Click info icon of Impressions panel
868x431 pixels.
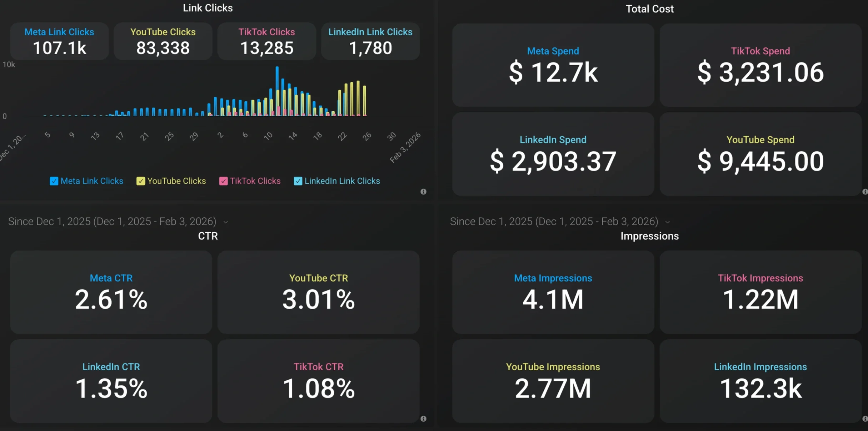pos(865,419)
